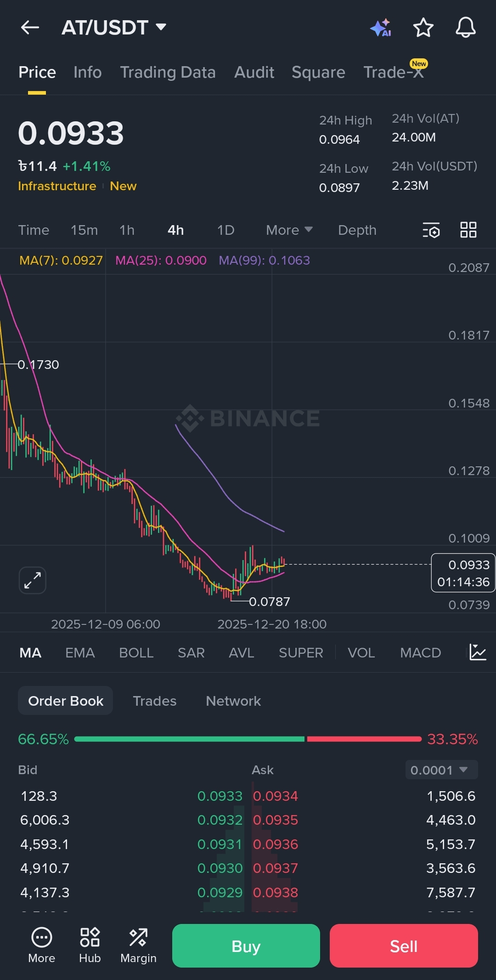Open chart settings icon beside Depth

tap(431, 230)
